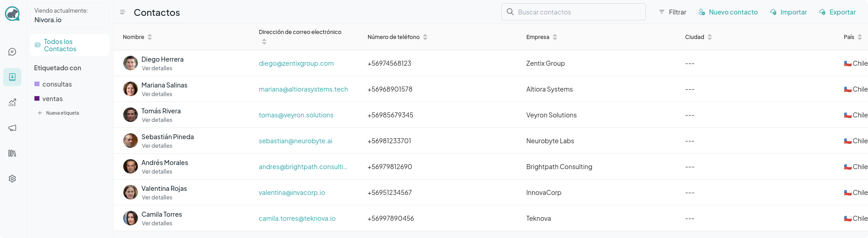Open the Help Center library icon in sidebar
This screenshot has height=238, width=868.
coord(12,153)
